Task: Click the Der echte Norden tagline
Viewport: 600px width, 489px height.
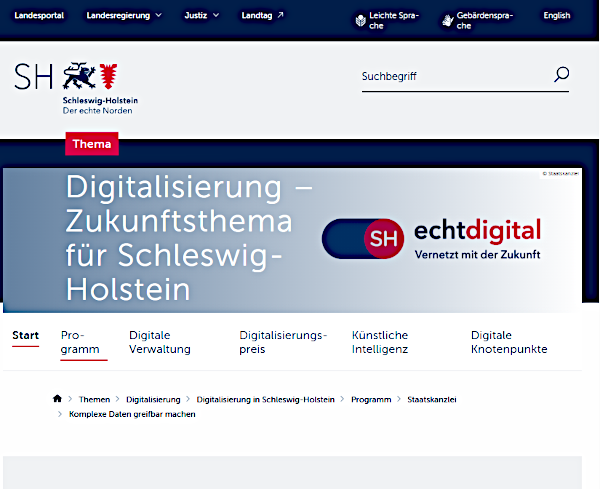Action: [x=98, y=111]
